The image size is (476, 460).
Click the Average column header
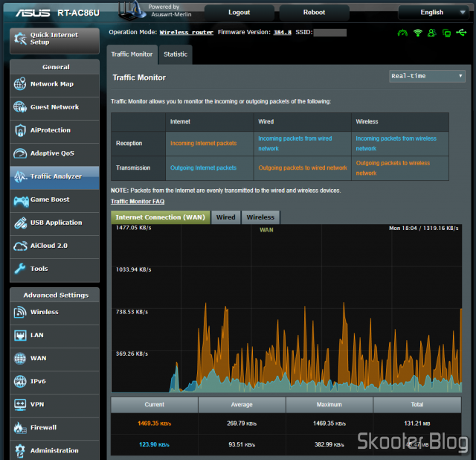(242, 405)
